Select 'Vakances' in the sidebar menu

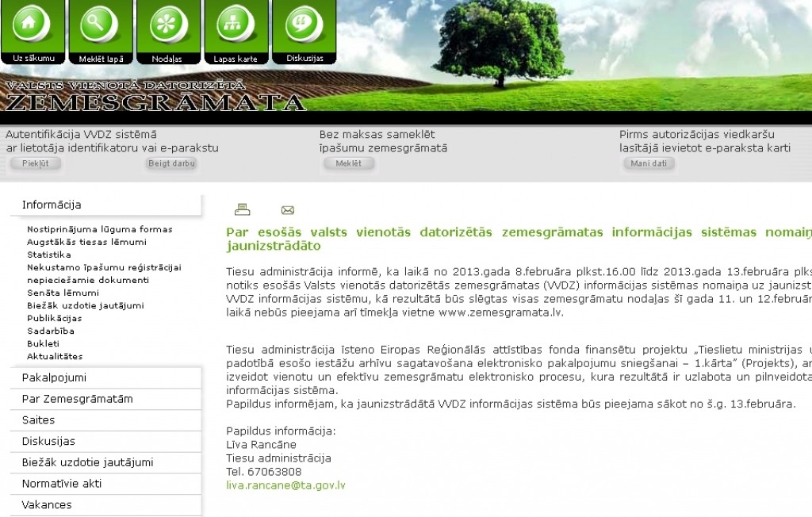click(47, 505)
